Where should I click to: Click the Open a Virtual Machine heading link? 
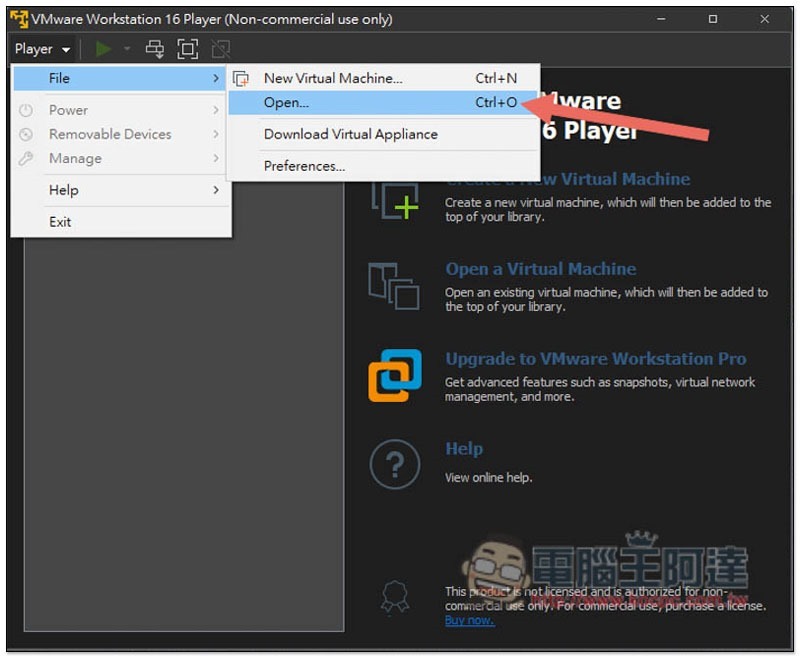click(540, 269)
